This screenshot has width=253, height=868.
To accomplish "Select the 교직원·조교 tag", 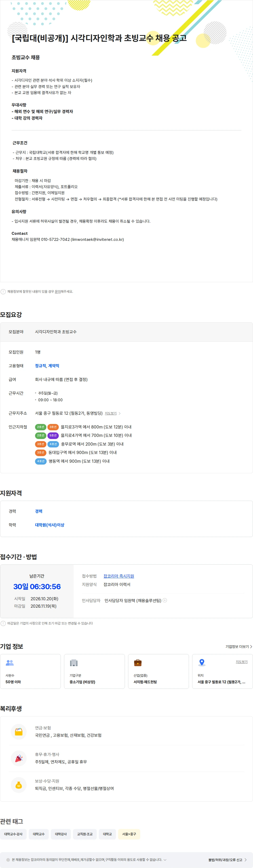I will click(85, 834).
